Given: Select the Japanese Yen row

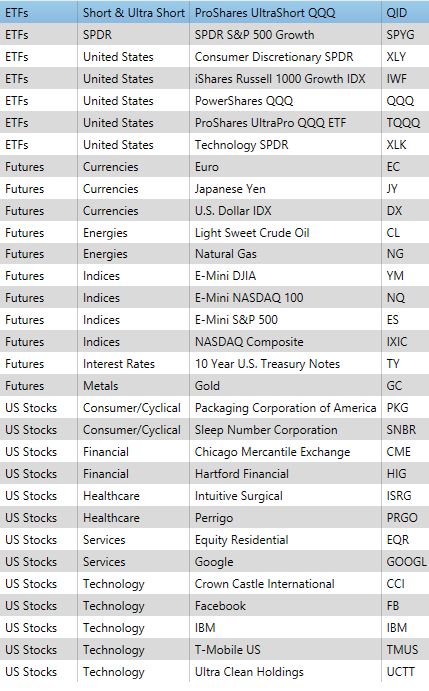Looking at the screenshot, I should coord(214,189).
